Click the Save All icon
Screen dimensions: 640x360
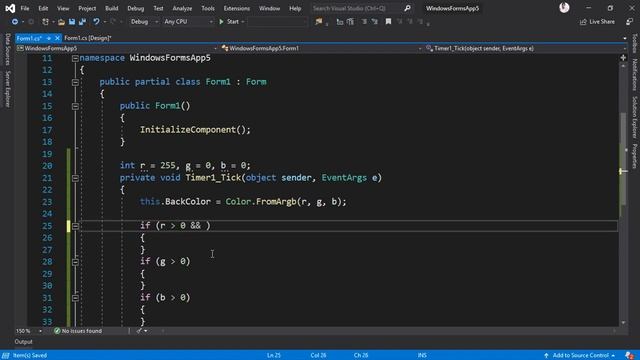point(82,22)
